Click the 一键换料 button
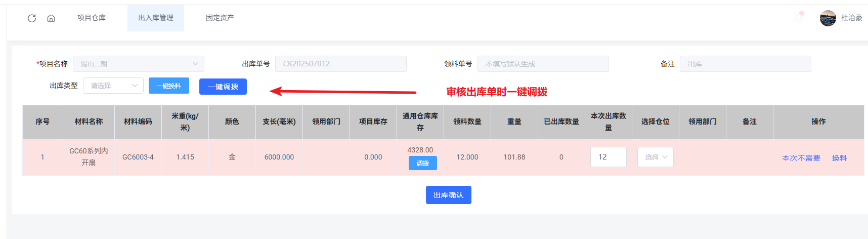868x239 pixels. pos(169,86)
